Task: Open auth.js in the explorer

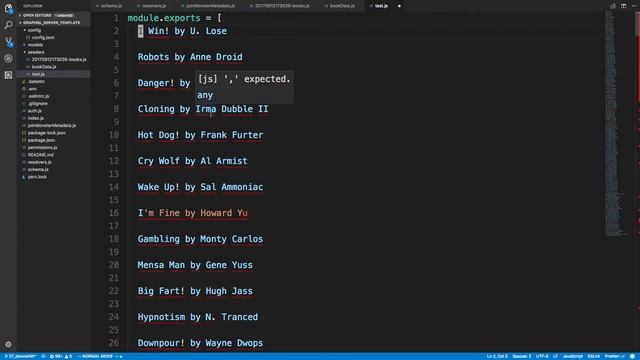Action: [35, 111]
